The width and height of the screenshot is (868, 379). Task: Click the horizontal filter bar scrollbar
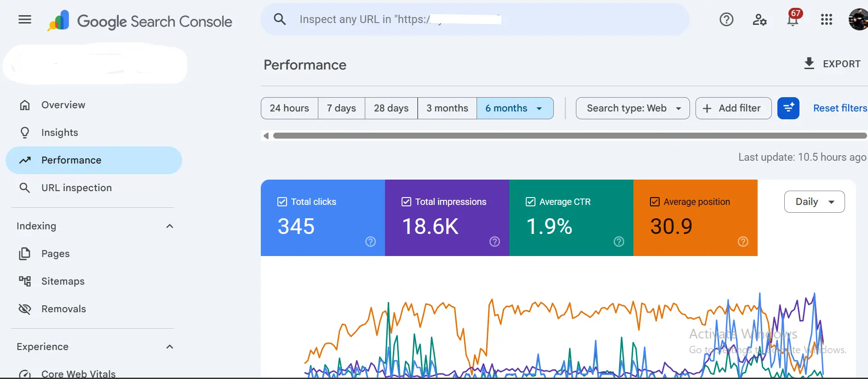point(569,135)
